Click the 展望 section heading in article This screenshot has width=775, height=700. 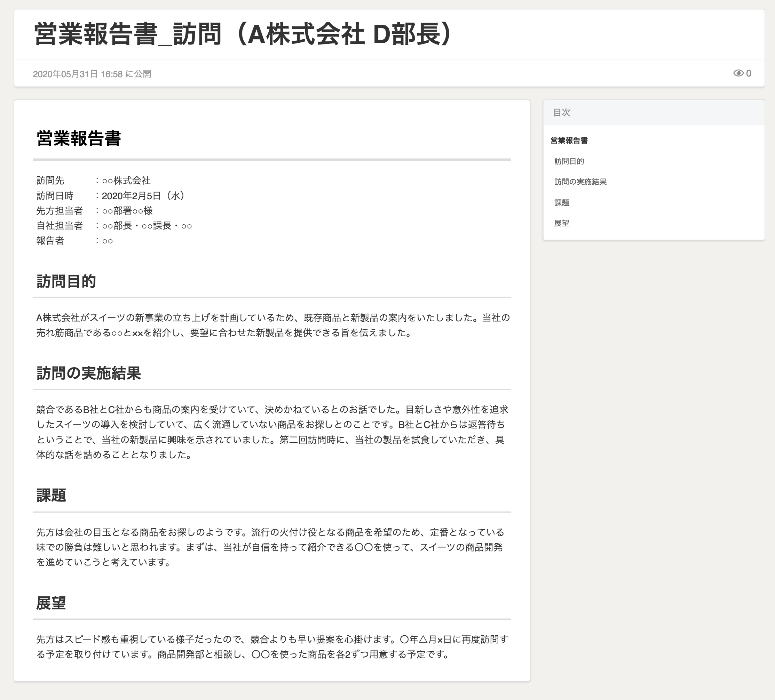pyautogui.click(x=51, y=603)
